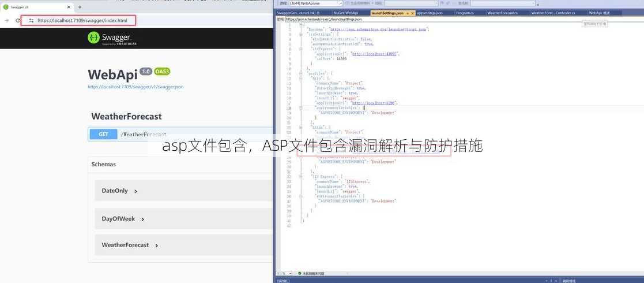
Task: Click the WebApi title heading
Action: click(112, 75)
